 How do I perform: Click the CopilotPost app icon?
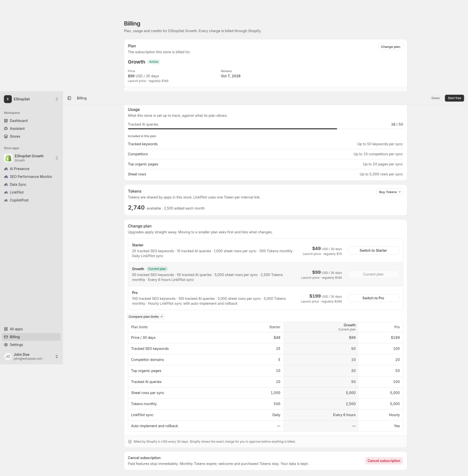6,200
